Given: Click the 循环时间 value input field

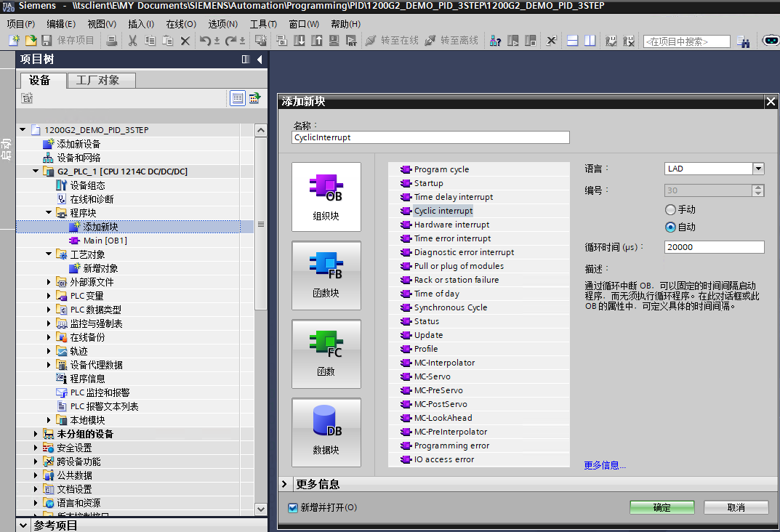Looking at the screenshot, I should coord(713,247).
